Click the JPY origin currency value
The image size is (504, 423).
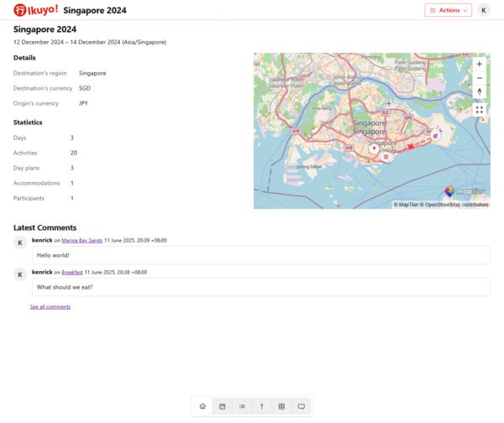(83, 103)
